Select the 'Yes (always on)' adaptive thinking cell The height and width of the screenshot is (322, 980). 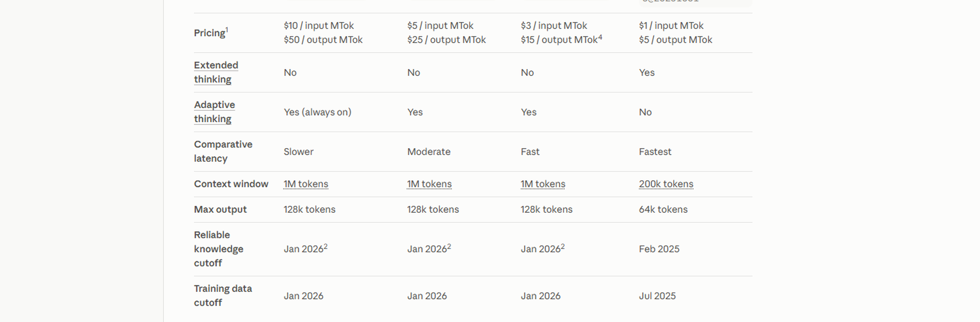coord(317,112)
